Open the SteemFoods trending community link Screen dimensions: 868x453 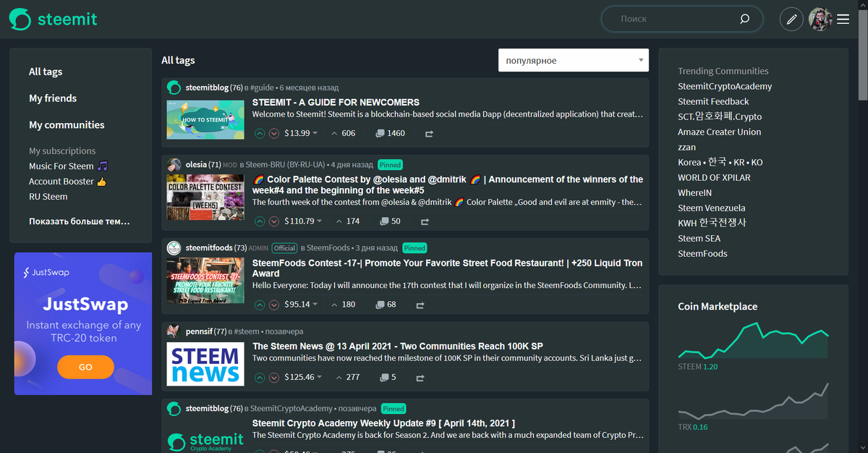click(x=702, y=253)
